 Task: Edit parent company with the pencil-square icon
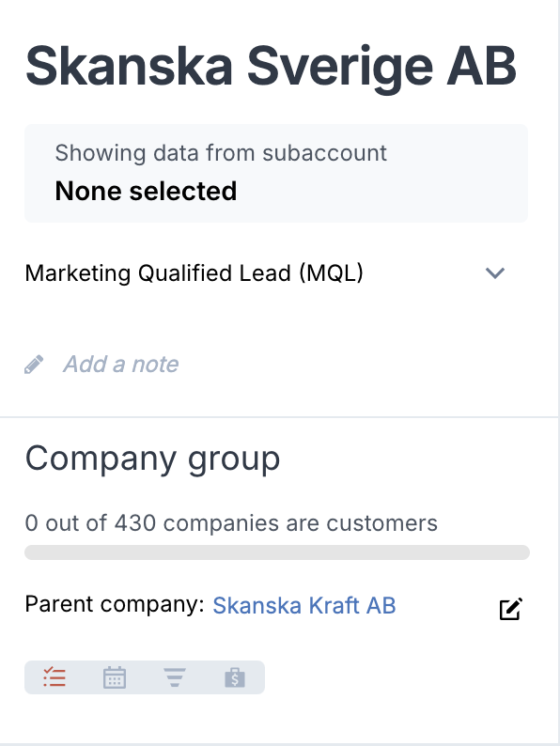(x=511, y=609)
